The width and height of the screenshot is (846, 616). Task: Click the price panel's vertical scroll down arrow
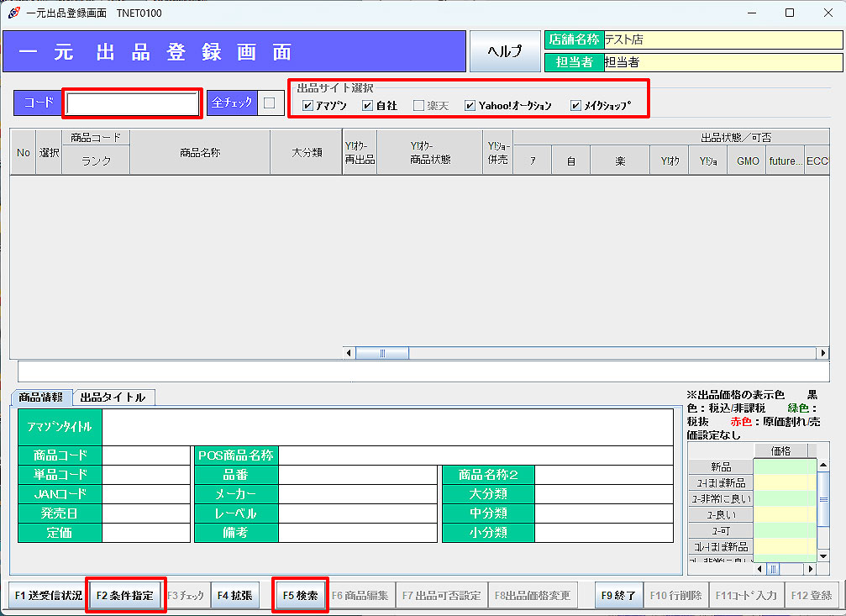click(x=823, y=556)
